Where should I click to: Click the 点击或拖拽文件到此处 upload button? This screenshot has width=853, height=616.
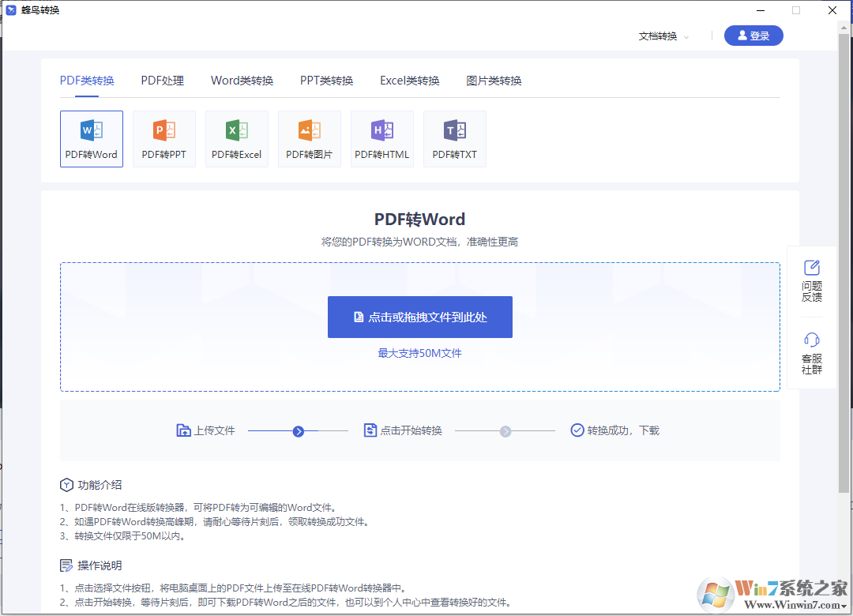click(419, 317)
